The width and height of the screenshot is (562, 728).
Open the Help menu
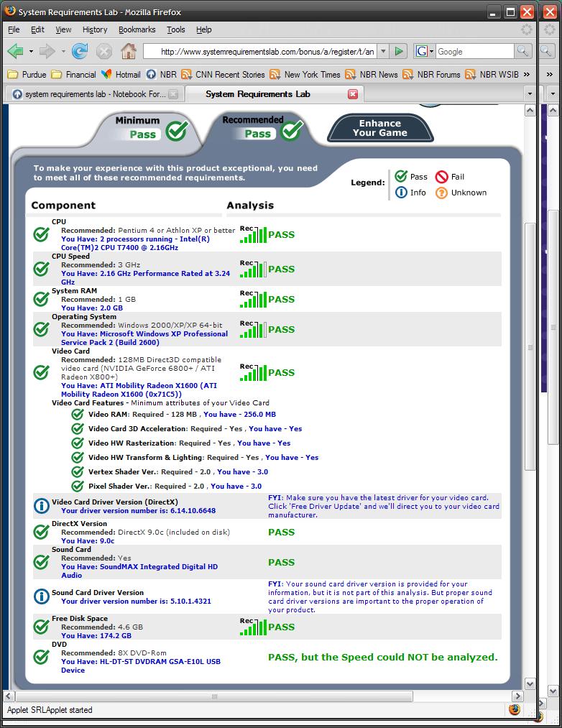pos(204,29)
